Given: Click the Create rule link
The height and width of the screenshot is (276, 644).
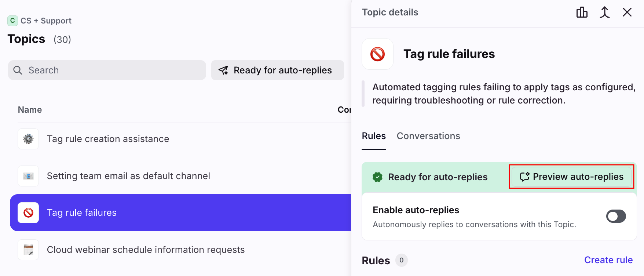Looking at the screenshot, I should click(x=608, y=260).
